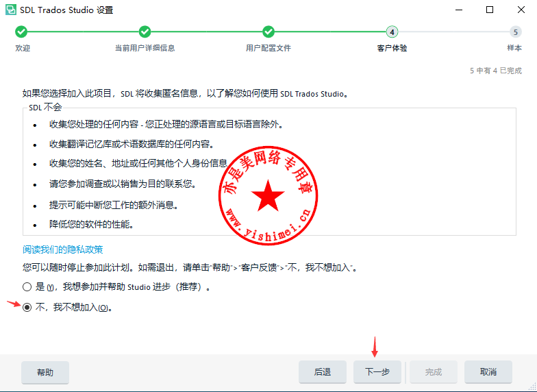Click step 5 circle for 样本
This screenshot has width=537, height=392.
515,32
